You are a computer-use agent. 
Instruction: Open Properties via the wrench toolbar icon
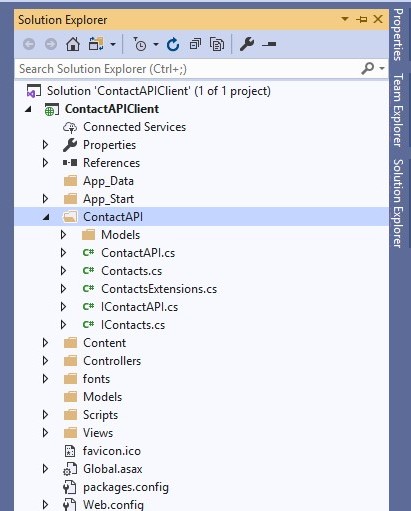coord(247,44)
